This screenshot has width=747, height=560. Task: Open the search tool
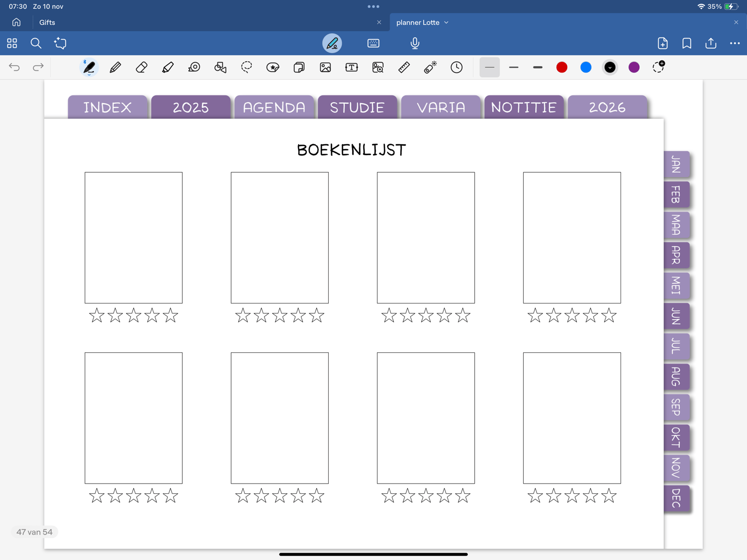click(x=36, y=43)
